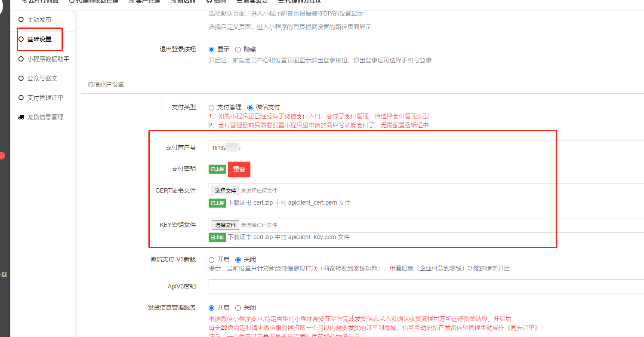644x337 pixels.
Task: Enable 微信支付-V3新版 with the 开启 radio
Action: 211,260
